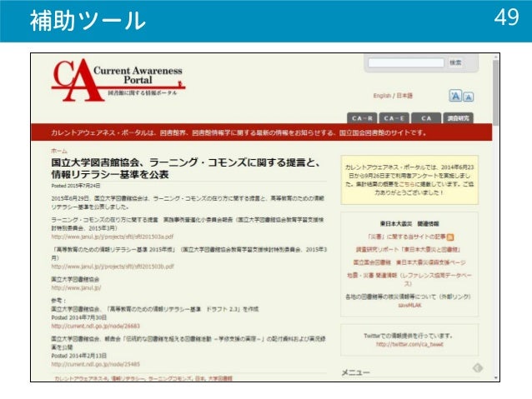This screenshot has width=532, height=399.
Task: Open the CA tab
Action: [426, 118]
